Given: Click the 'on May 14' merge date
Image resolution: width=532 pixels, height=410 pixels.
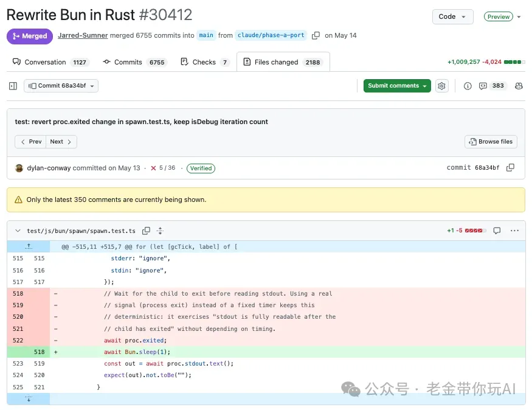Looking at the screenshot, I should click(x=340, y=35).
